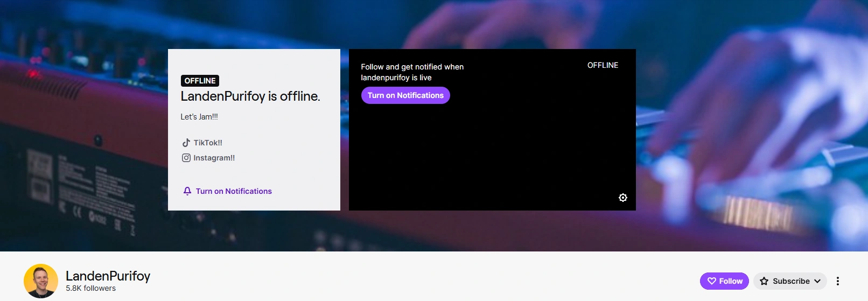Follow the LandenPurifoy channel
This screenshot has width=868, height=301.
pyautogui.click(x=724, y=281)
